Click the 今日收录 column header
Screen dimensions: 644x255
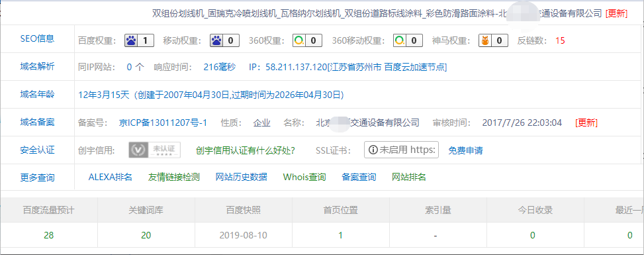click(535, 211)
